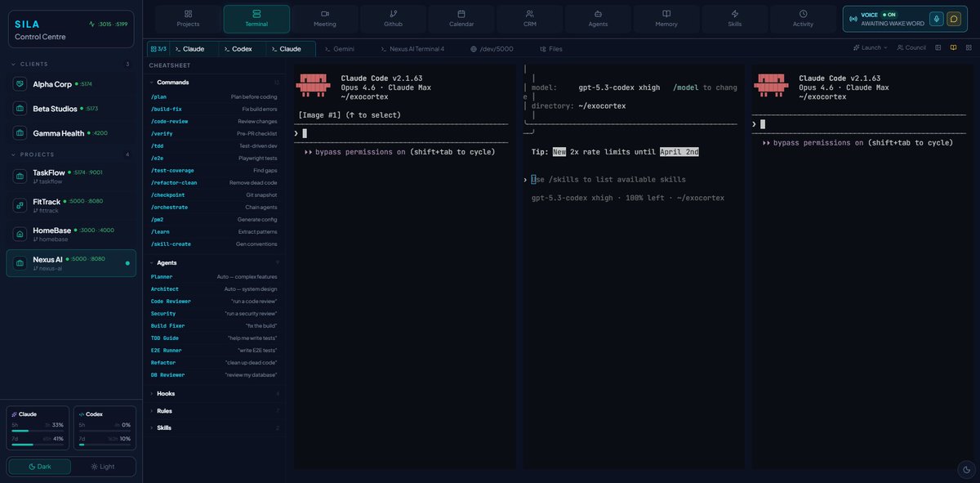Select the HomeBase project card
This screenshot has height=483, width=980.
(x=71, y=234)
